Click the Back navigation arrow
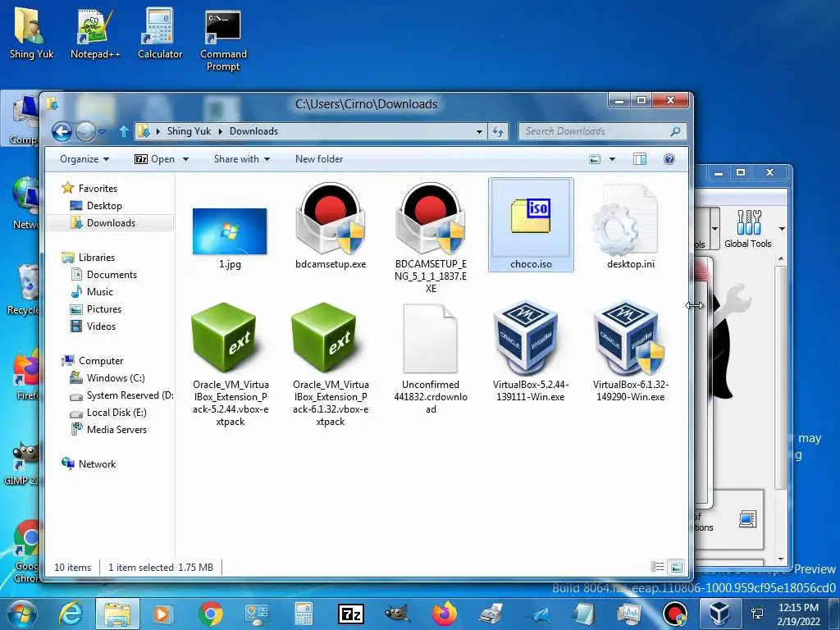 click(62, 131)
